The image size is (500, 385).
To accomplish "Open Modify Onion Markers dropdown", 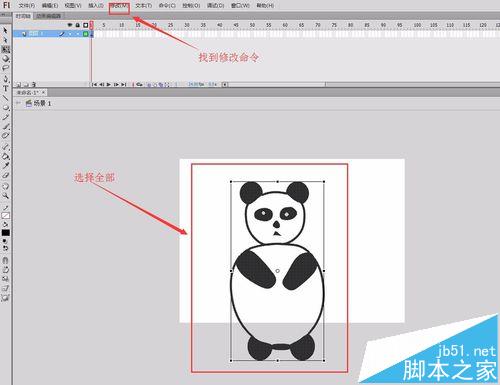I will click(167, 85).
